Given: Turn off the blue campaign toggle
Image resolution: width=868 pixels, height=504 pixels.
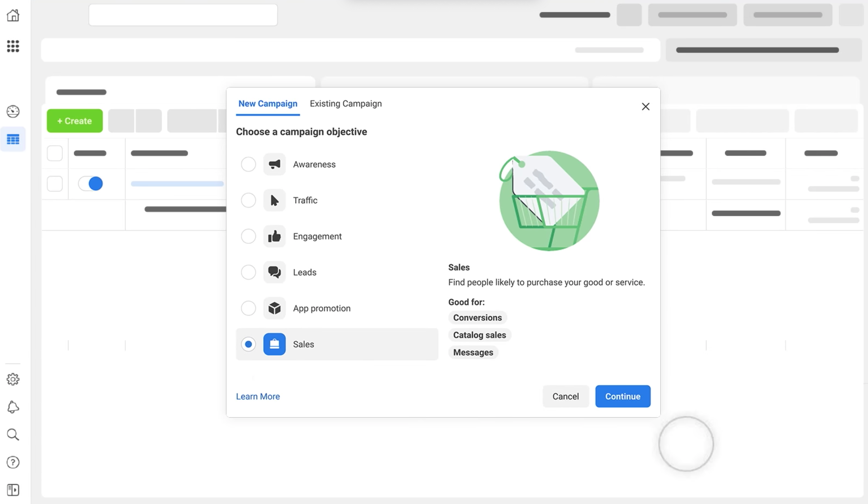Looking at the screenshot, I should (91, 184).
